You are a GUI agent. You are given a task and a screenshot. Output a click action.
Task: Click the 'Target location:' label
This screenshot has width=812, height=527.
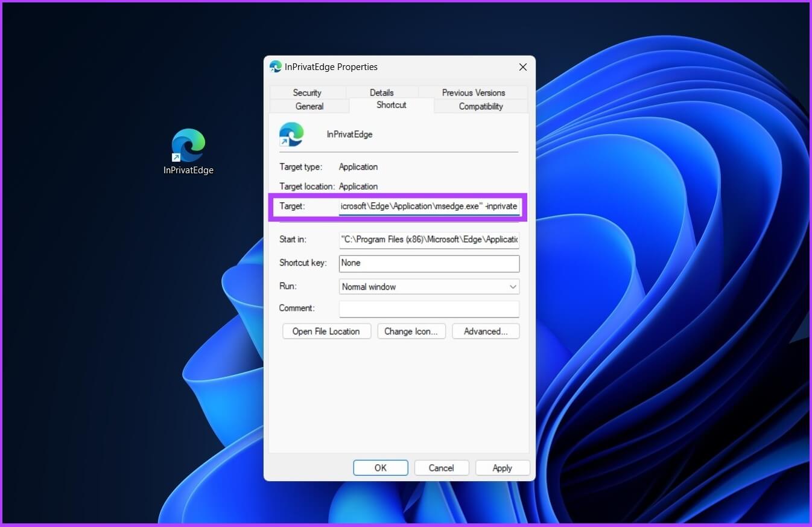pyautogui.click(x=307, y=187)
